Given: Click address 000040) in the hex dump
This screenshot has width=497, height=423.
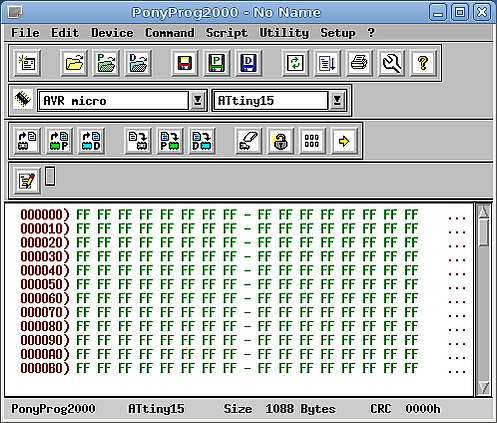Looking at the screenshot, I should coord(45,270).
